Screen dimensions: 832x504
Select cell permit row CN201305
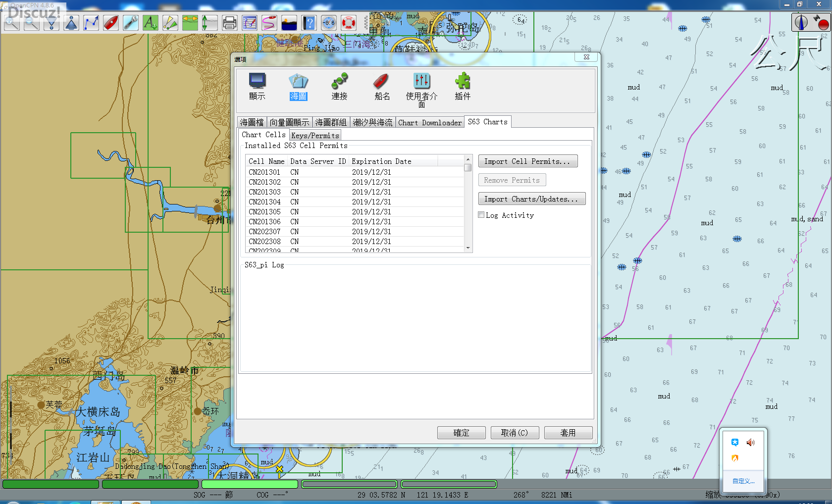coord(355,212)
